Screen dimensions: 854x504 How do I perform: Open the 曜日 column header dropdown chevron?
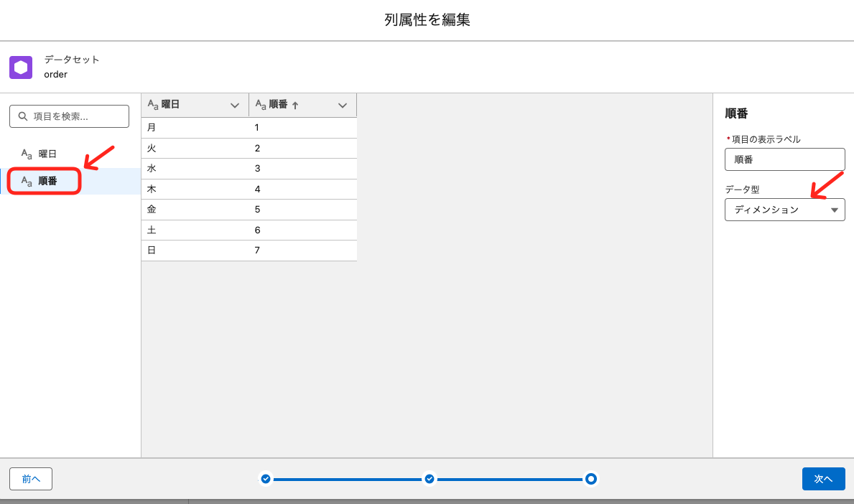point(235,105)
